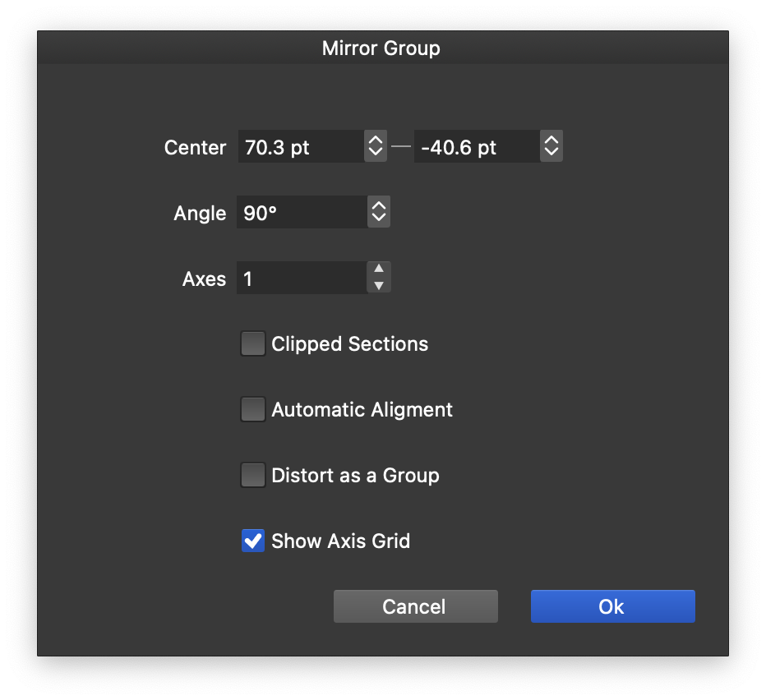
Task: Click the Axes number input field
Action: [x=300, y=279]
